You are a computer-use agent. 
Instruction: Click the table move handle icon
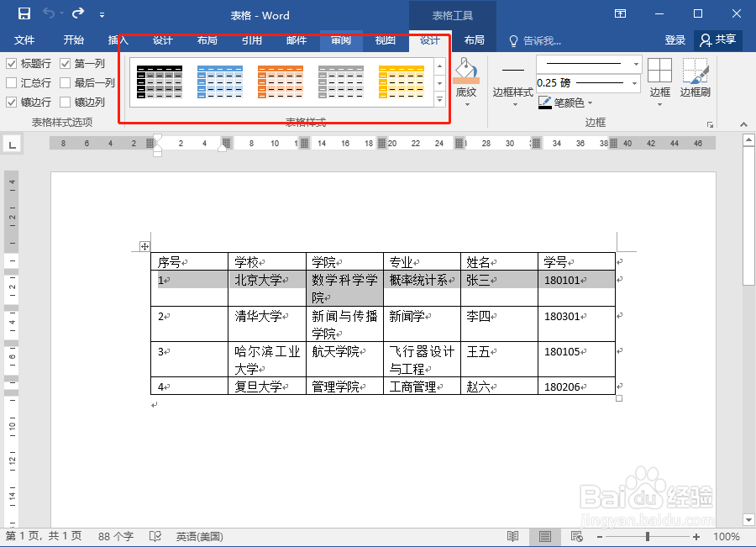coord(144,246)
